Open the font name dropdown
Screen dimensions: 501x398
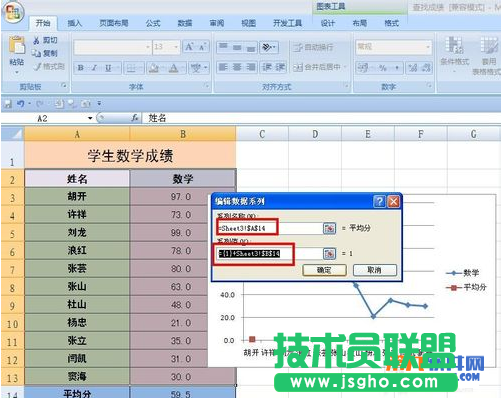148,47
